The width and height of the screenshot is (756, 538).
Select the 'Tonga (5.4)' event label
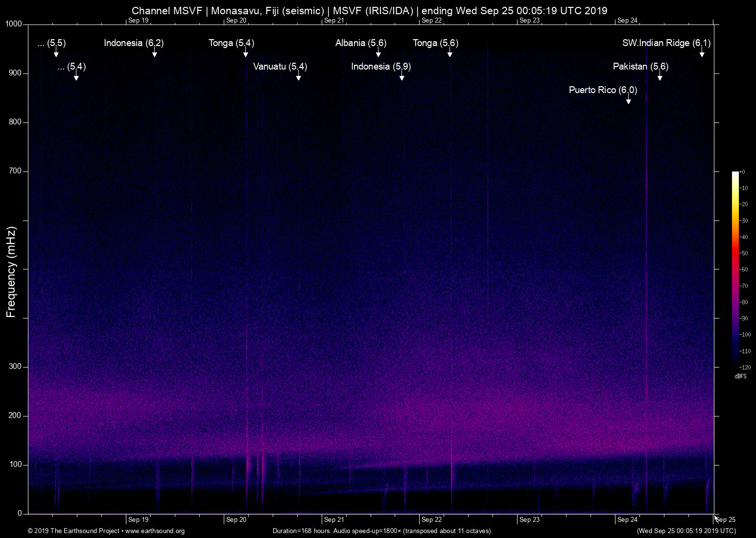232,43
